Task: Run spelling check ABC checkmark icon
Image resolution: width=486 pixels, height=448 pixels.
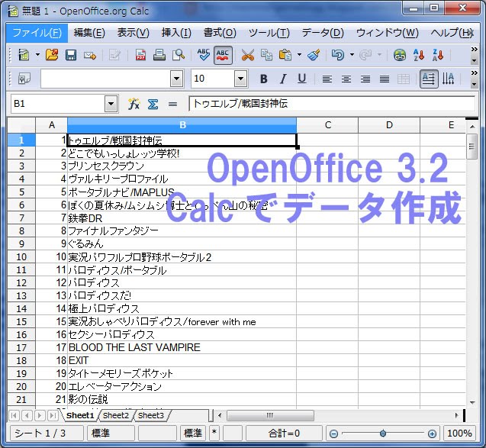Action: [x=203, y=55]
